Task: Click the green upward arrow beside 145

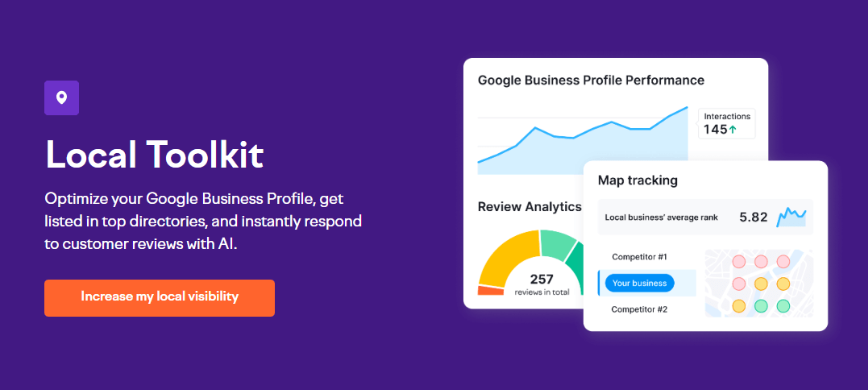Action: pyautogui.click(x=732, y=129)
